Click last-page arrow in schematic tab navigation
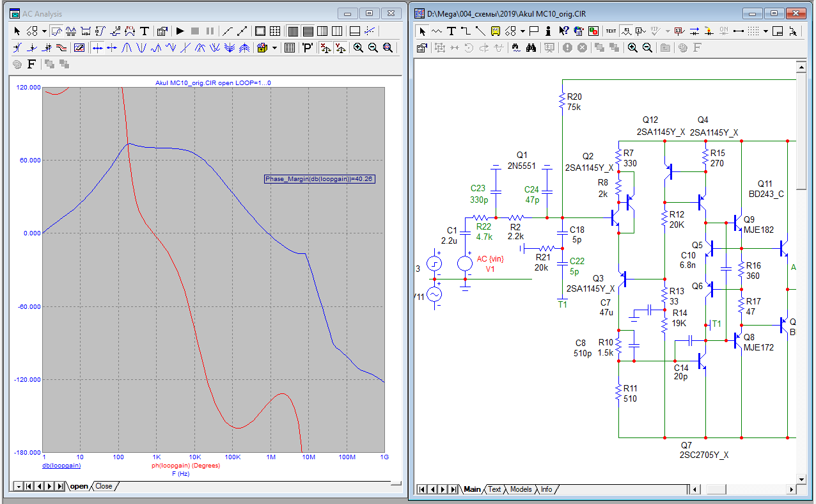This screenshot has width=816, height=504. point(453,489)
